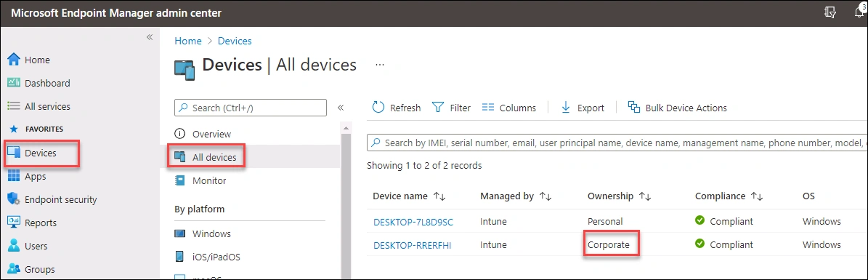Focus the device search by IMEI field
Screen dimensions: 868x280
[x=617, y=143]
